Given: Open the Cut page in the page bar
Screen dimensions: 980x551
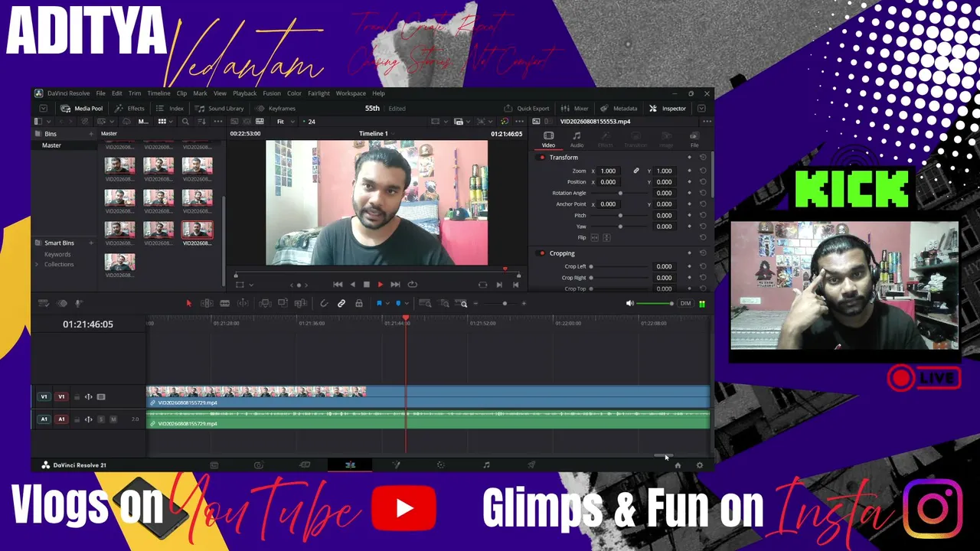Looking at the screenshot, I should pyautogui.click(x=259, y=465).
